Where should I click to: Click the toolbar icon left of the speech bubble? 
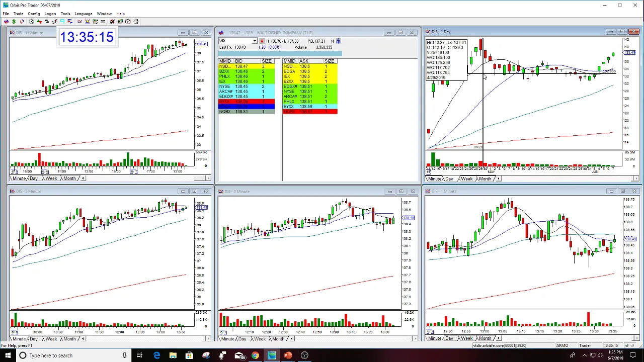(55, 22)
